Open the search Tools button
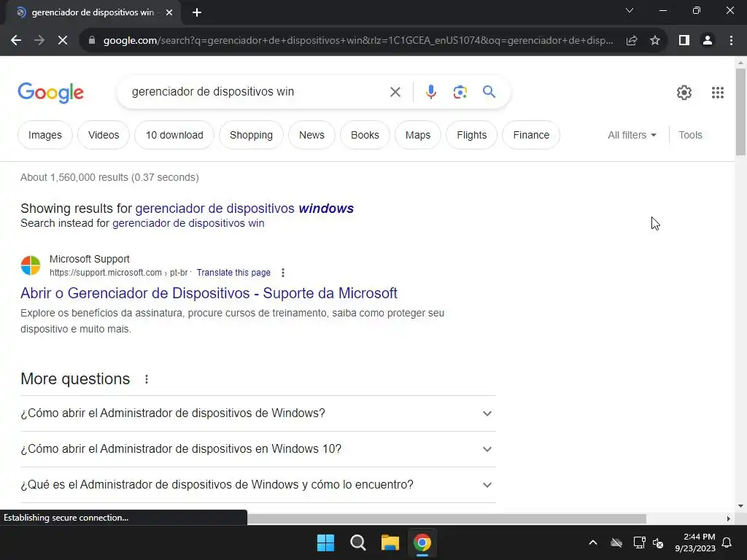 [690, 135]
